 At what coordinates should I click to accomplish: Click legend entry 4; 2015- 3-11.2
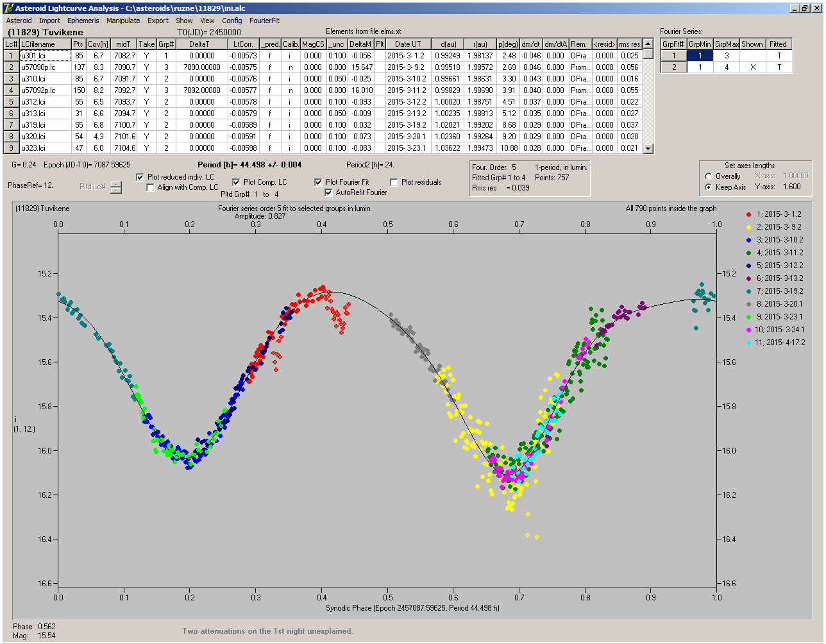[x=775, y=253]
